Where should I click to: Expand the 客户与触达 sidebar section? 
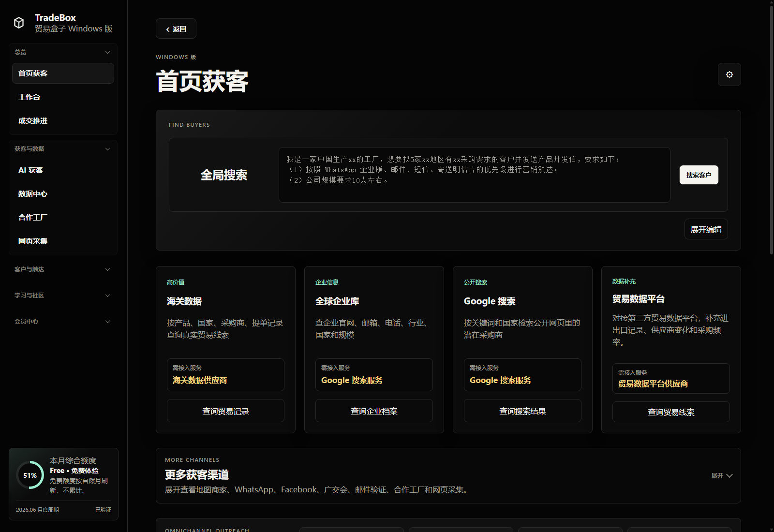point(63,269)
